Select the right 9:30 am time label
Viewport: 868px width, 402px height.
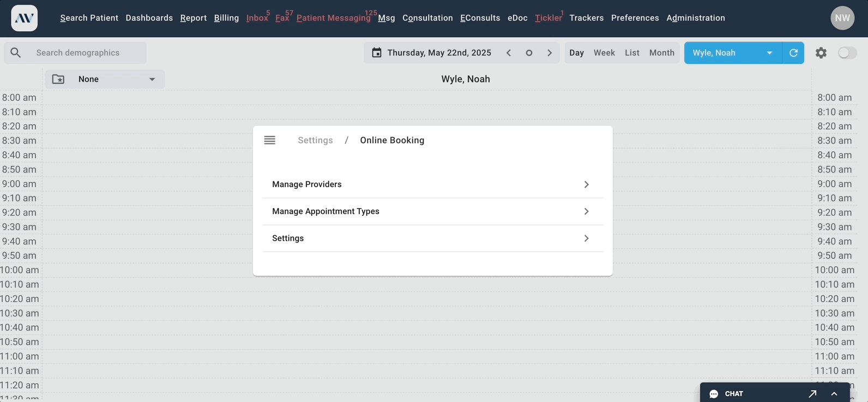click(834, 227)
